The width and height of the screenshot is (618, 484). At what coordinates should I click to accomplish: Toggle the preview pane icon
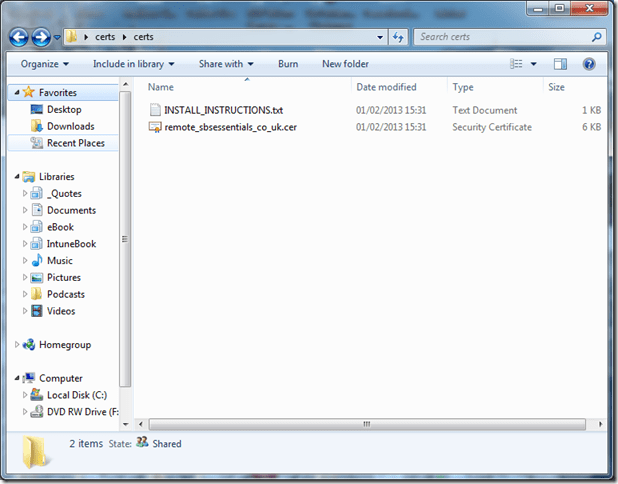click(560, 64)
